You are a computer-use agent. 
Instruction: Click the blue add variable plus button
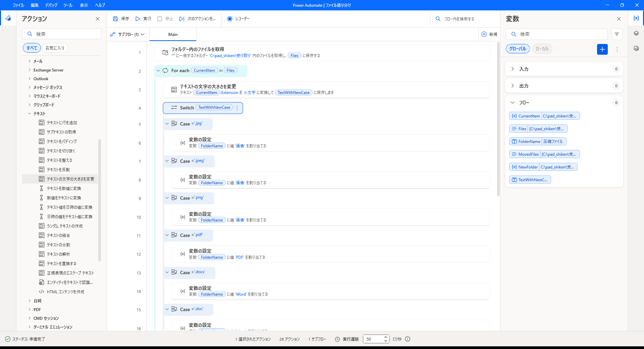coord(602,49)
